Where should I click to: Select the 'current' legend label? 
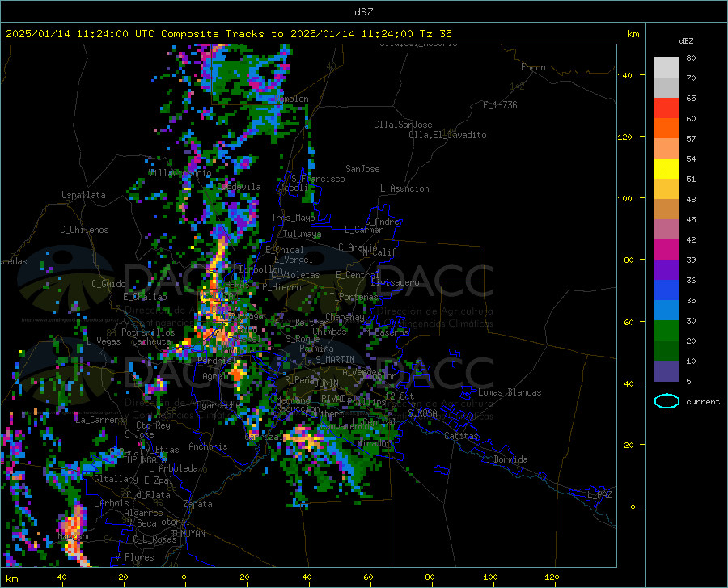tap(703, 401)
